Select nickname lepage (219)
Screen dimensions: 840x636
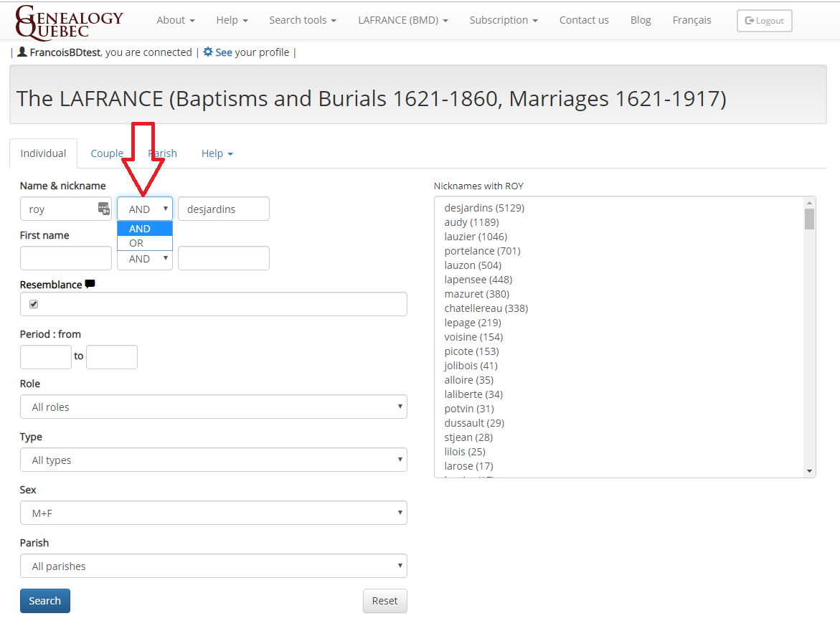473,323
